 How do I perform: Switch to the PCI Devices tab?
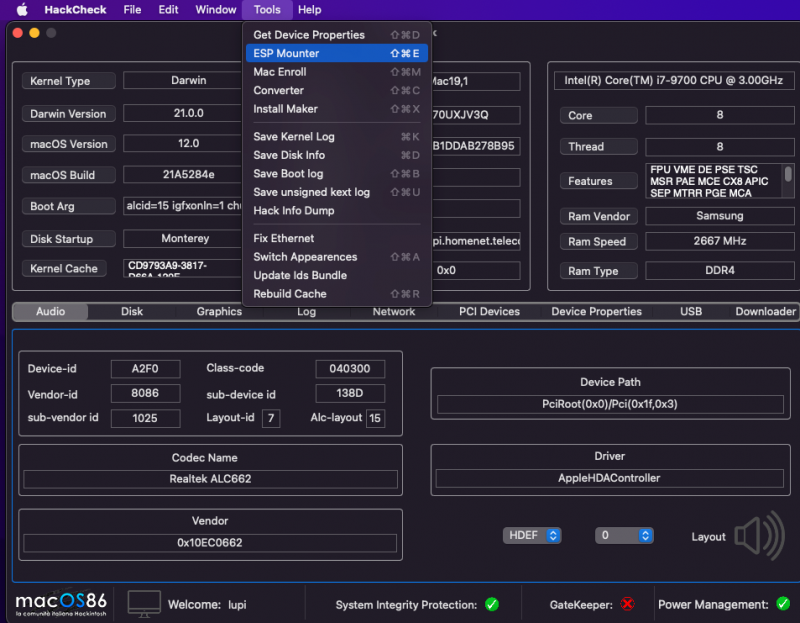(489, 311)
